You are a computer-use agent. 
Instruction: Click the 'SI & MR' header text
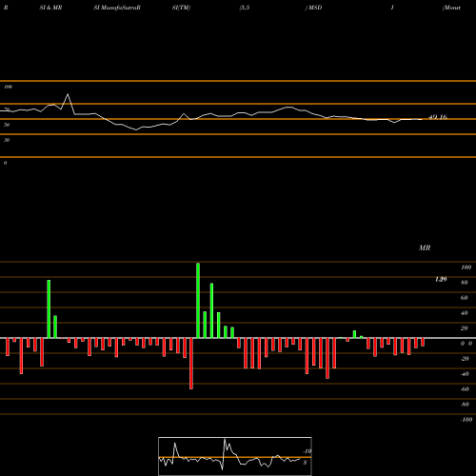[50, 8]
